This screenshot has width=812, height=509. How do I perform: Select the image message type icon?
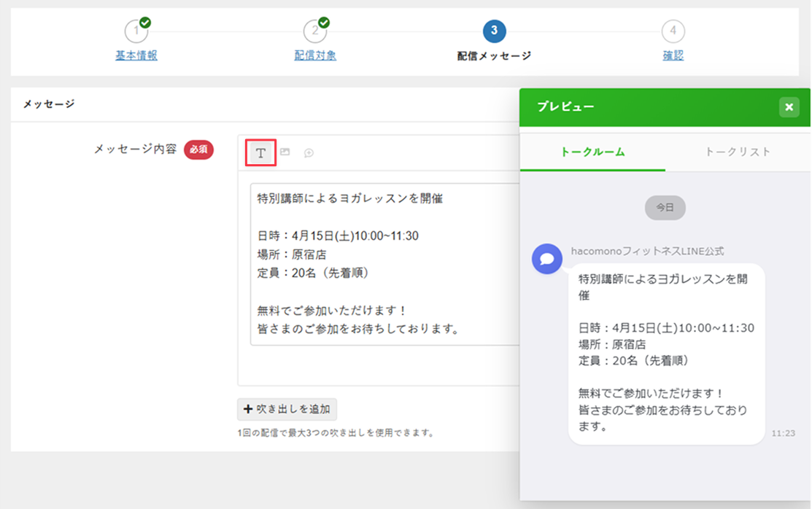(x=285, y=152)
